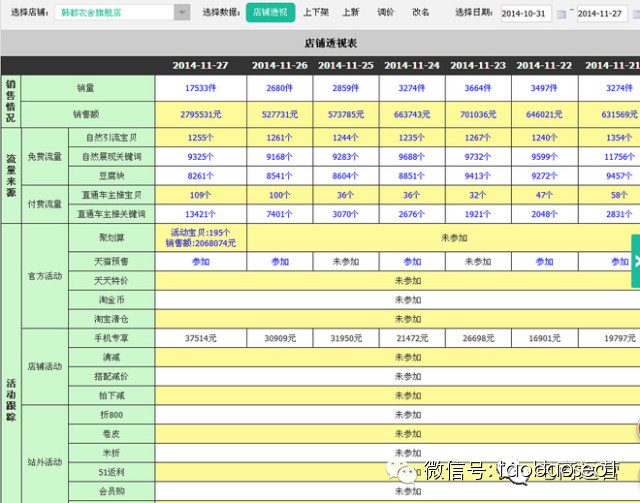Click the 自然展现关键词 row label
640x503 pixels.
(111, 157)
